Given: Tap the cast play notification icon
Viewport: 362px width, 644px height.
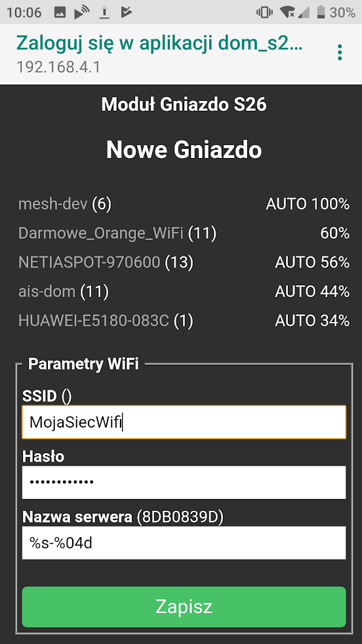Looking at the screenshot, I should tap(82, 12).
